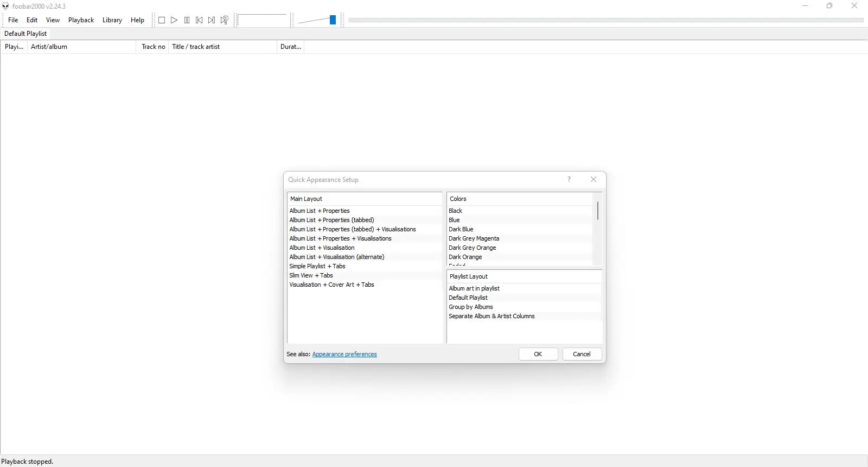
Task: Click the foobar2000 alien logo icon
Action: pyautogui.click(x=5, y=6)
